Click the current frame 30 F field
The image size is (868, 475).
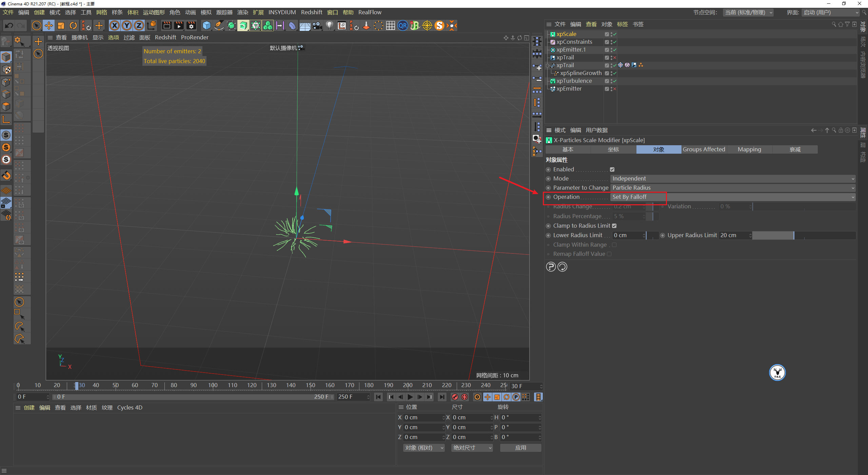(x=526, y=386)
